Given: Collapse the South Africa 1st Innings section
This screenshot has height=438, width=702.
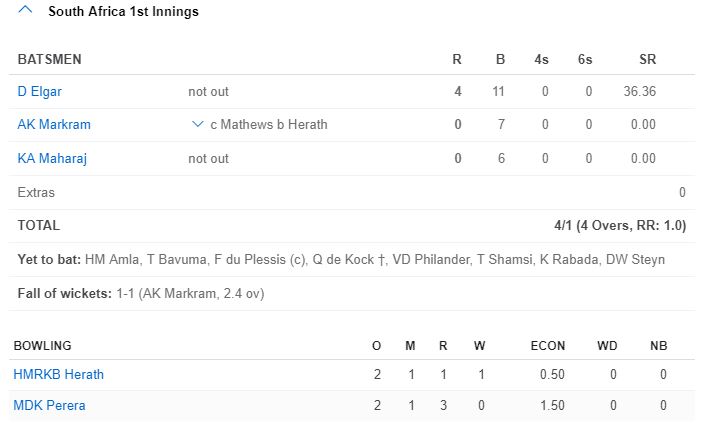Looking at the screenshot, I should [x=25, y=12].
